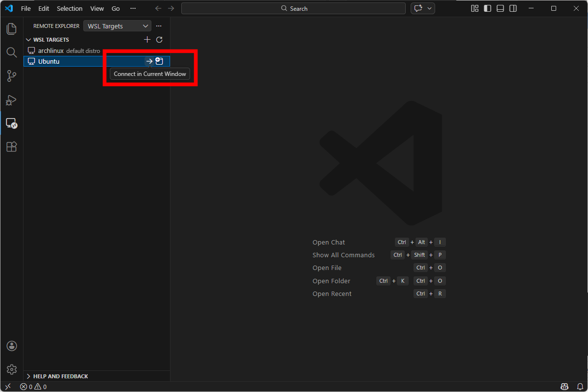The height and width of the screenshot is (392, 588).
Task: Open the Search view in activity bar
Action: point(11,52)
